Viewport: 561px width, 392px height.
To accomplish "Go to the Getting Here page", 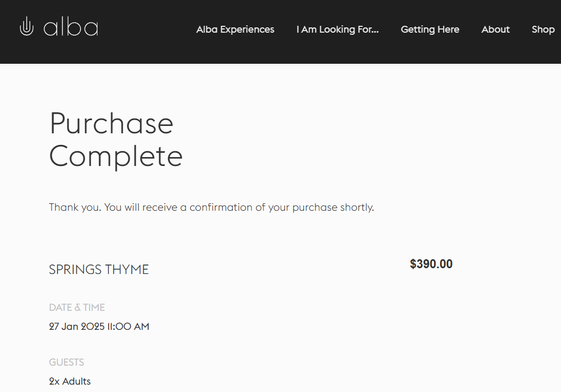I will point(430,30).
